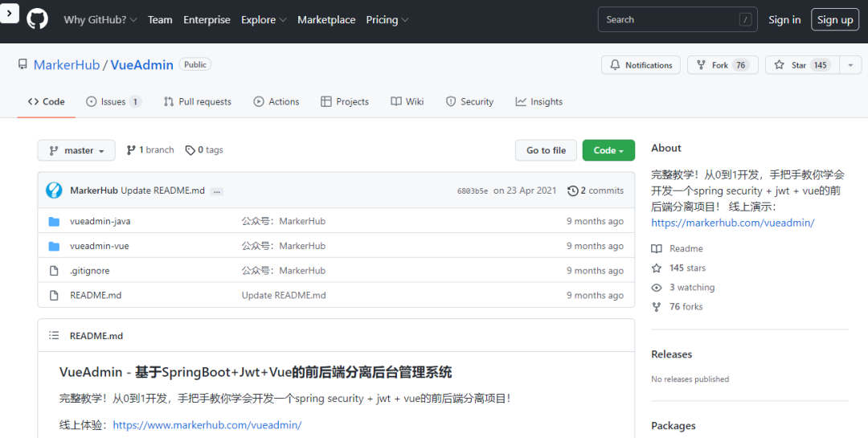
Task: Click the Star count 145
Action: pyautogui.click(x=820, y=65)
